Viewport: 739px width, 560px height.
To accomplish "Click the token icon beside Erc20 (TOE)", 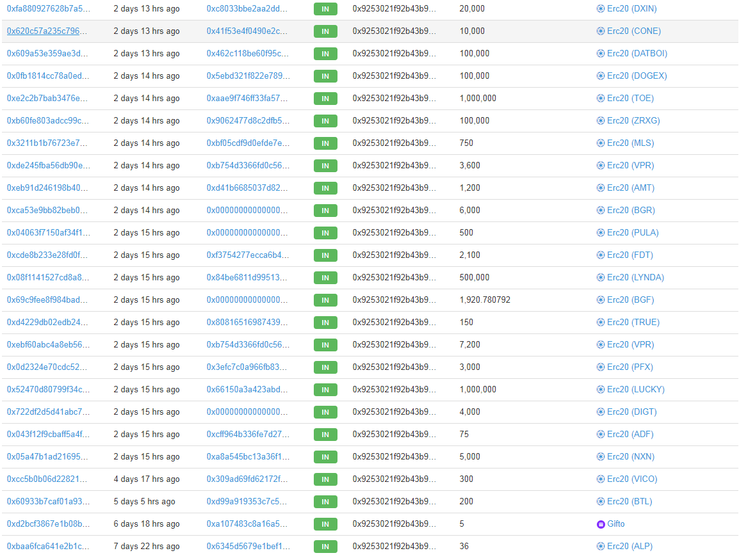I will pos(601,99).
